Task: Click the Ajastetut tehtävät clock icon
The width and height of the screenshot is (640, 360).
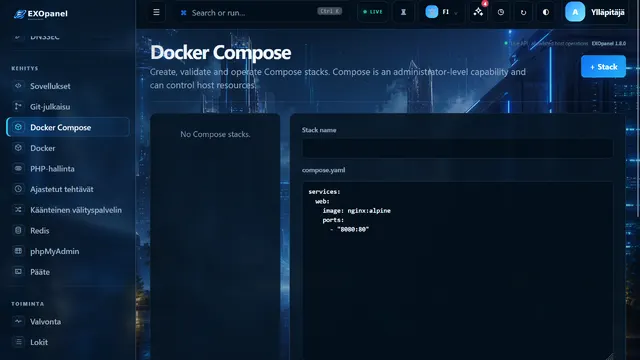Action: 18,189
